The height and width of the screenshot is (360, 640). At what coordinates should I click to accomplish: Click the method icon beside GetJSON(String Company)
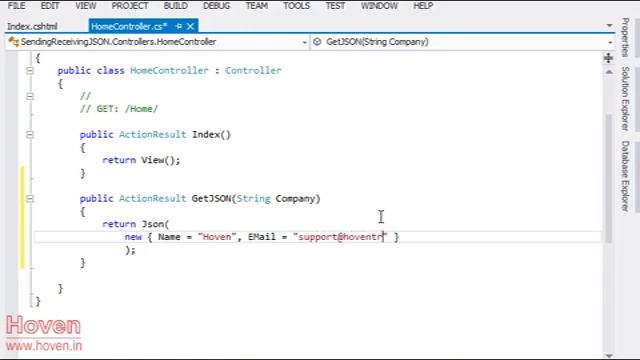tap(317, 42)
